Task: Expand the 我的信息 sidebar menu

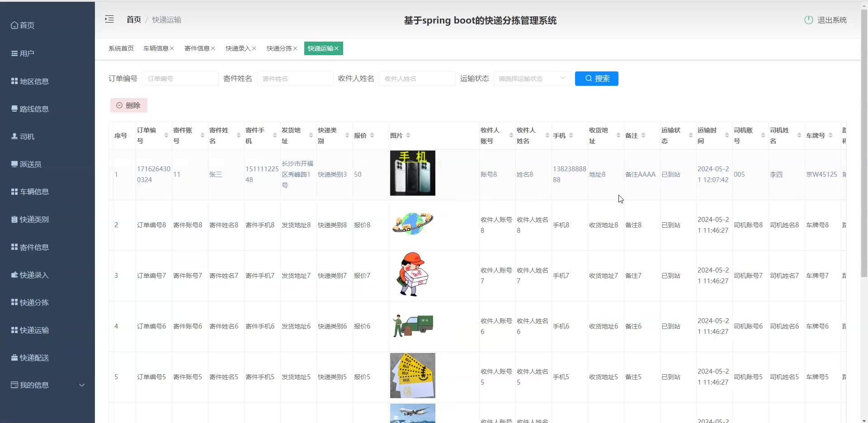Action: 47,385
